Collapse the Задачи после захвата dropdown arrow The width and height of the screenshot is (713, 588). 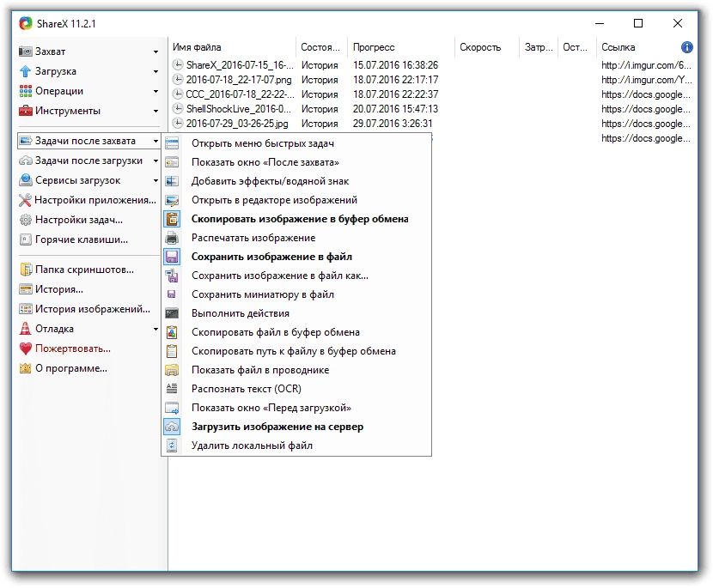(x=155, y=142)
